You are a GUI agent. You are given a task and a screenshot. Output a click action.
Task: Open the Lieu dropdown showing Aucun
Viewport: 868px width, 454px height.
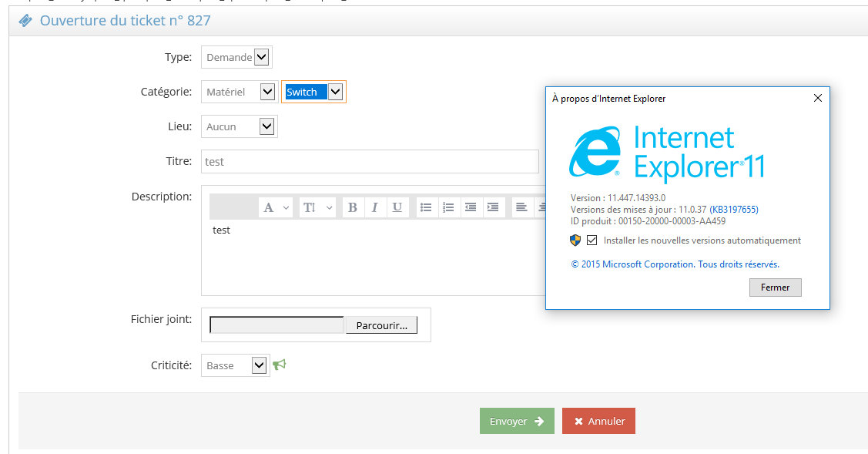tap(239, 127)
